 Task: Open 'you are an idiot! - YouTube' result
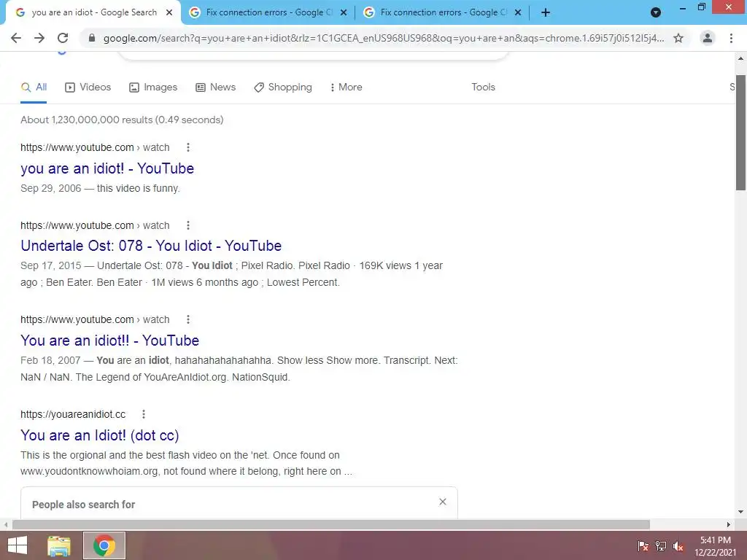point(107,168)
